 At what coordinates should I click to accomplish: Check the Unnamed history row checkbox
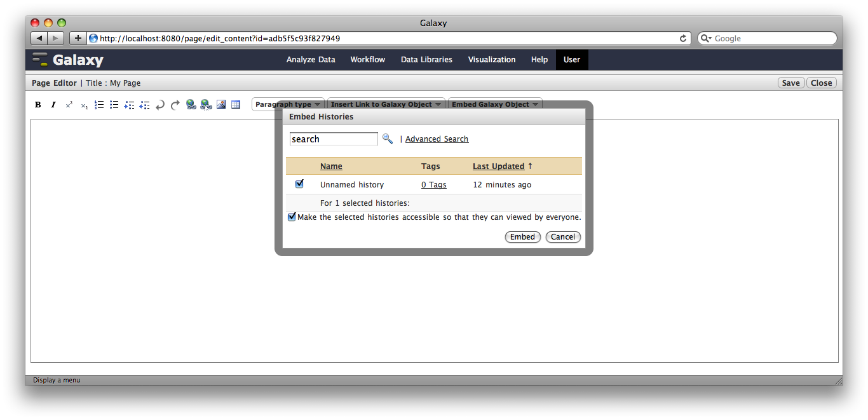pyautogui.click(x=299, y=184)
